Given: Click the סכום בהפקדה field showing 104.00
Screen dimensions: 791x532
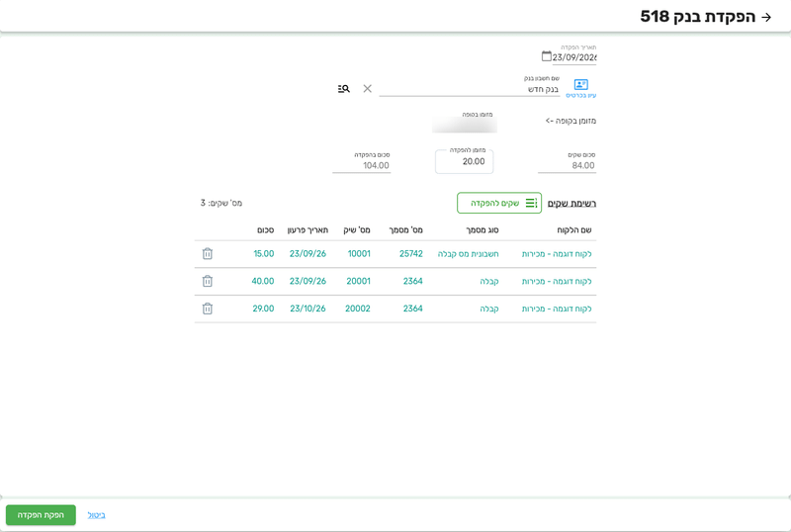Looking at the screenshot, I should pos(362,165).
